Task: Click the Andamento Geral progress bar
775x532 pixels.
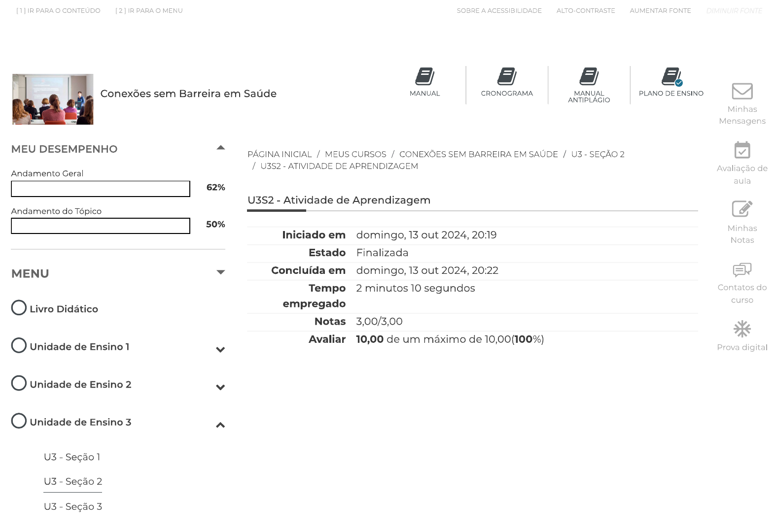Action: (101, 189)
